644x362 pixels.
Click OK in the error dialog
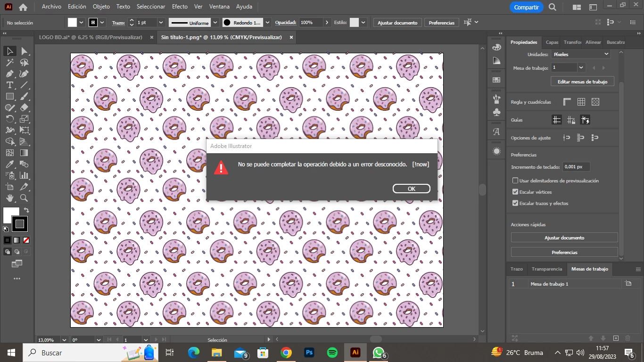(412, 189)
